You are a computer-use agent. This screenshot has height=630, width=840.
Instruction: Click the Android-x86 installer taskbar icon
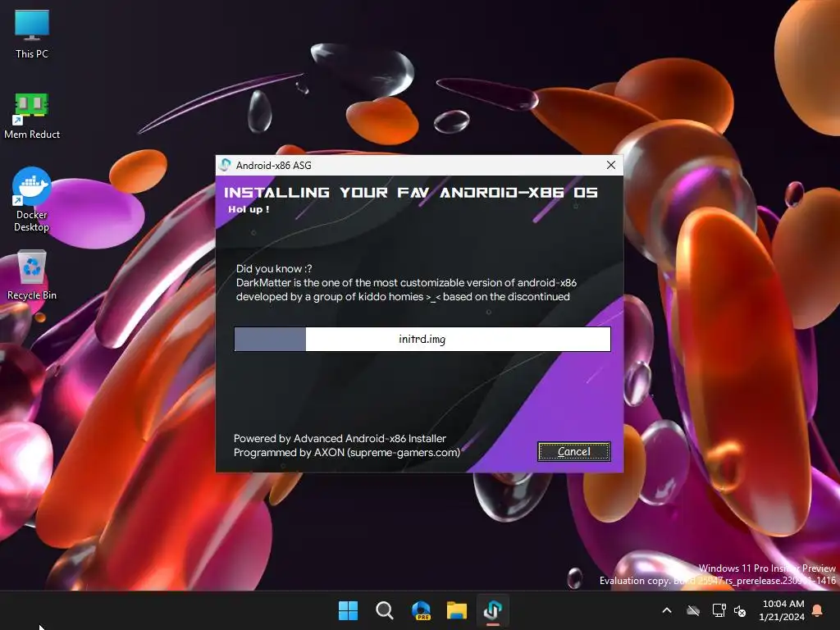coord(493,610)
